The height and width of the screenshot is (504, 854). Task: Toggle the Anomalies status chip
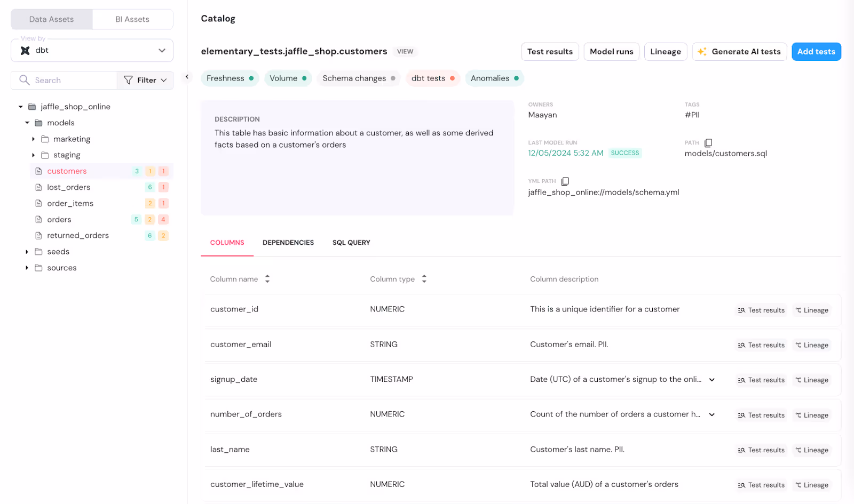click(x=494, y=78)
